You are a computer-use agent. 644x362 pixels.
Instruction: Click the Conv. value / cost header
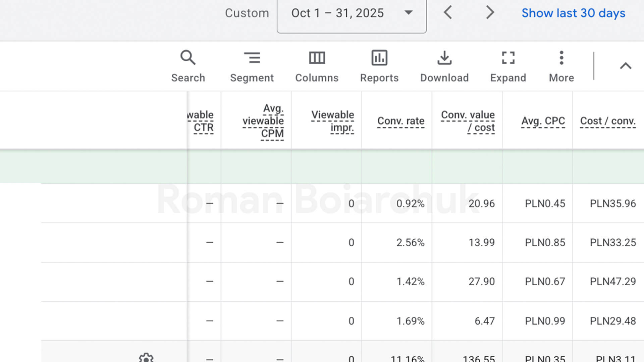pos(468,121)
